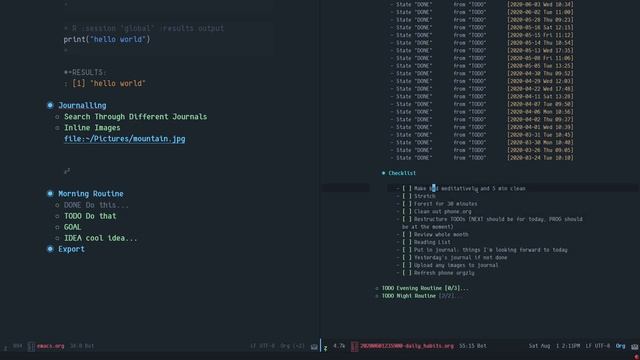Click the 'Sat Aug 1 2:11PM' clock

click(x=554, y=346)
